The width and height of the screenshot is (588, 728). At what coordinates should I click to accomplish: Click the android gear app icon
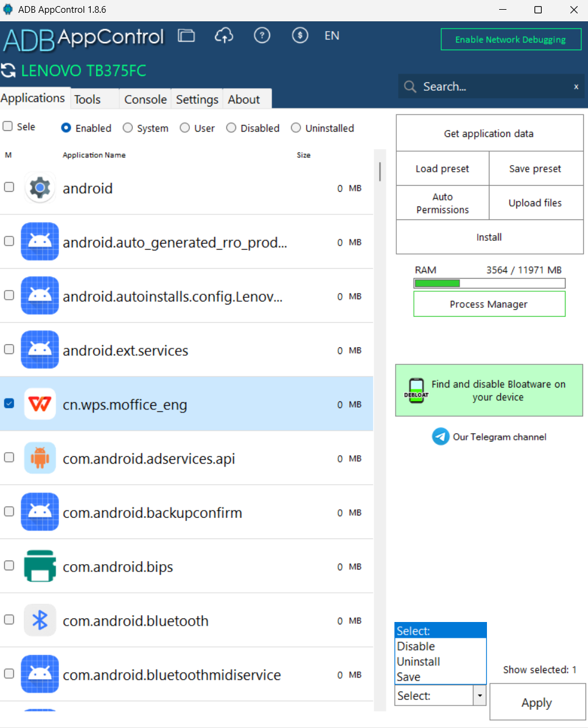point(40,188)
